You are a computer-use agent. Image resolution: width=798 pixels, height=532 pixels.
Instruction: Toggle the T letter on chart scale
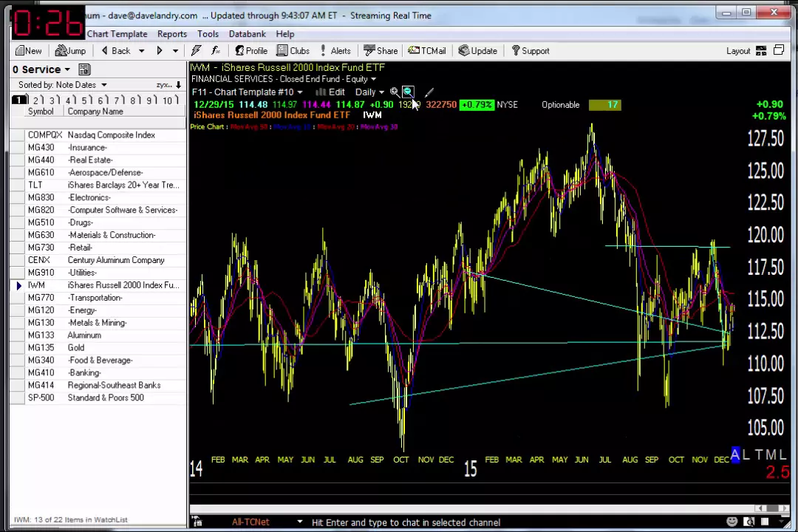point(759,454)
